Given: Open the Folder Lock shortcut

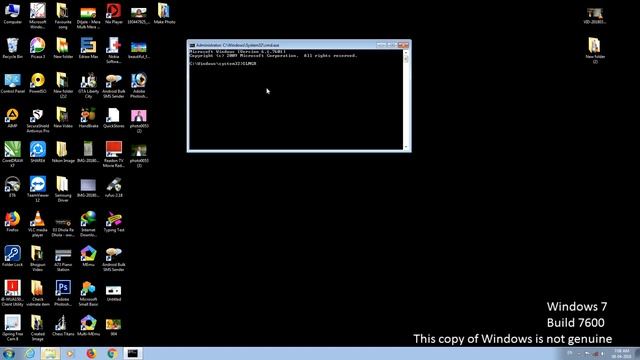Looking at the screenshot, I should pyautogui.click(x=12, y=256).
